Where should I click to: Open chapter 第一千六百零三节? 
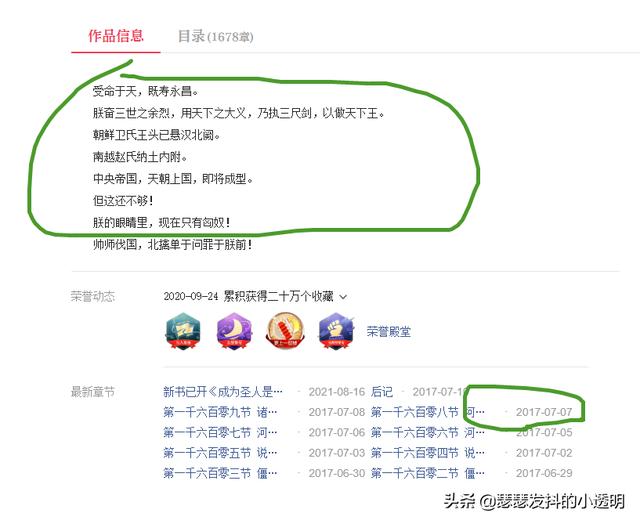click(x=220, y=473)
